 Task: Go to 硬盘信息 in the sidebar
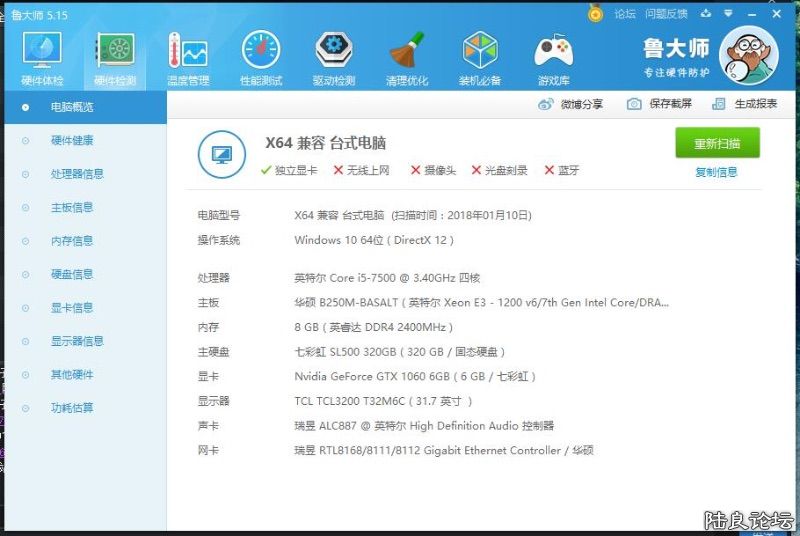(x=72, y=274)
